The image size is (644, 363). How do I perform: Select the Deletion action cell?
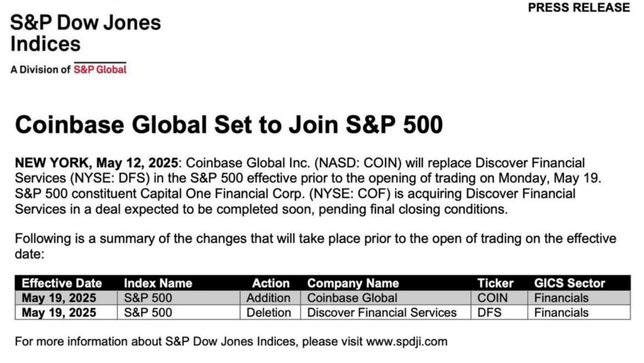click(269, 313)
